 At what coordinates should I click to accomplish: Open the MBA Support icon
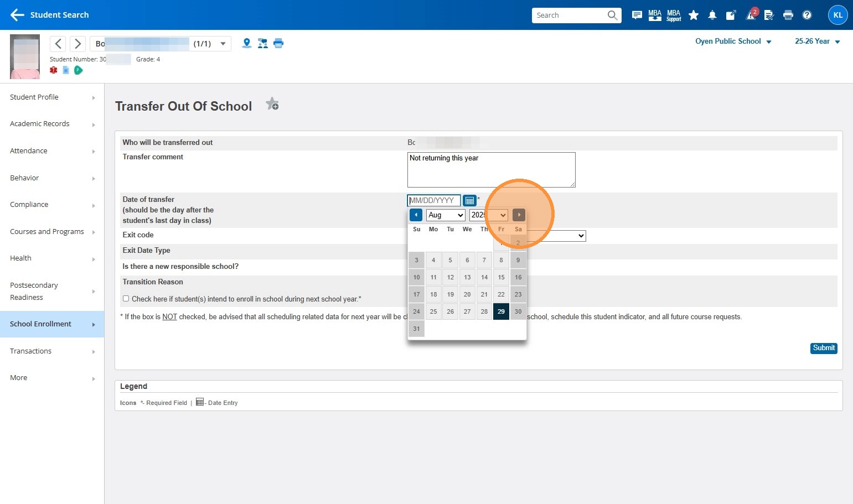pyautogui.click(x=674, y=15)
